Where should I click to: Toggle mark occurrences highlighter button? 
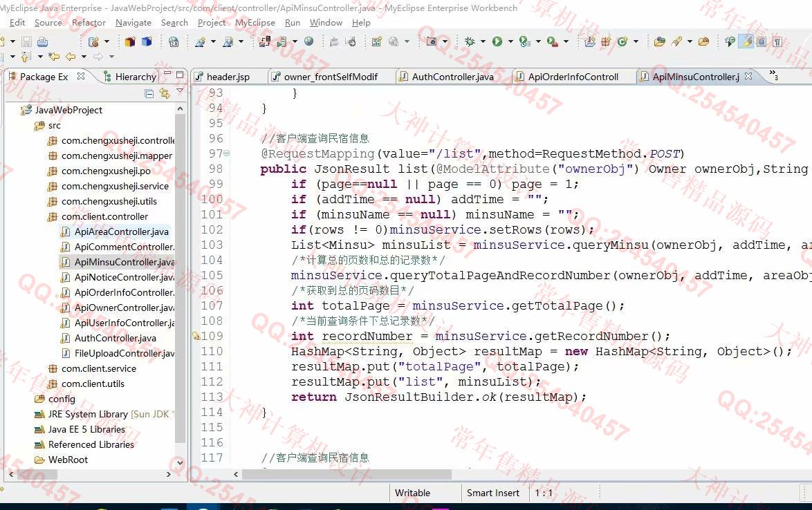point(746,42)
